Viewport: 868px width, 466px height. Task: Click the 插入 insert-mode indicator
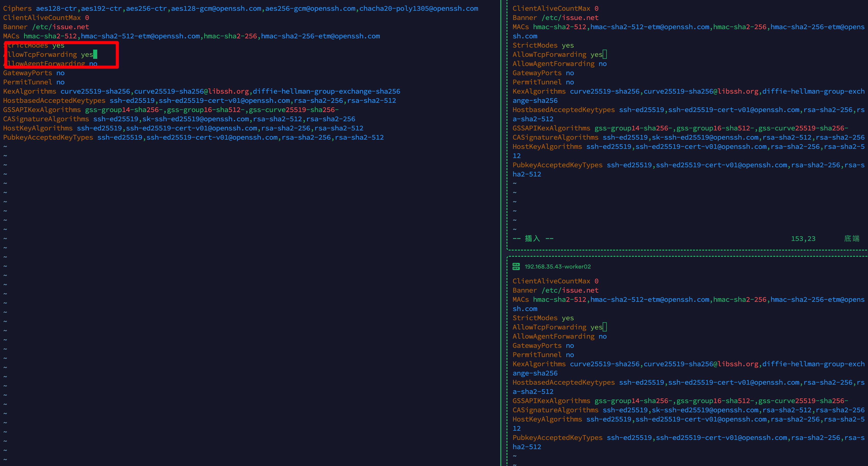[532, 239]
